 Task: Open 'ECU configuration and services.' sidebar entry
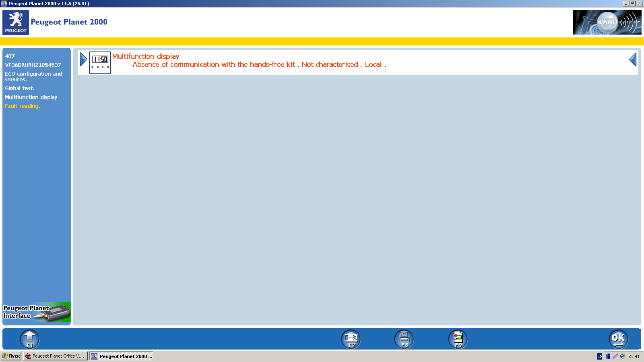tap(34, 76)
